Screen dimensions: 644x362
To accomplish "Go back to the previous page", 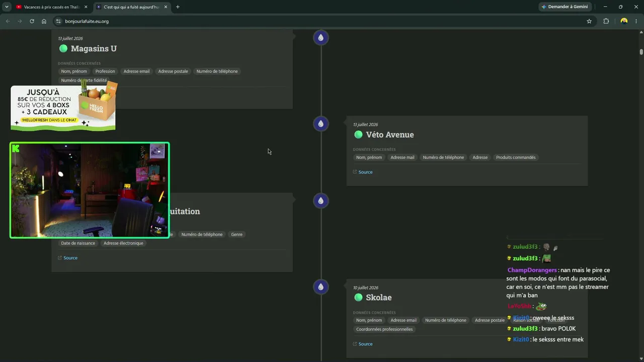I will point(8,21).
